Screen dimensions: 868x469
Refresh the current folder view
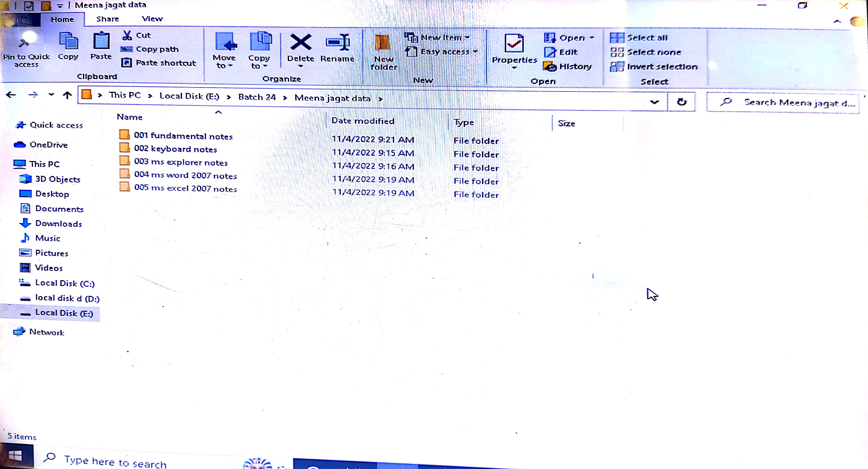pos(681,101)
